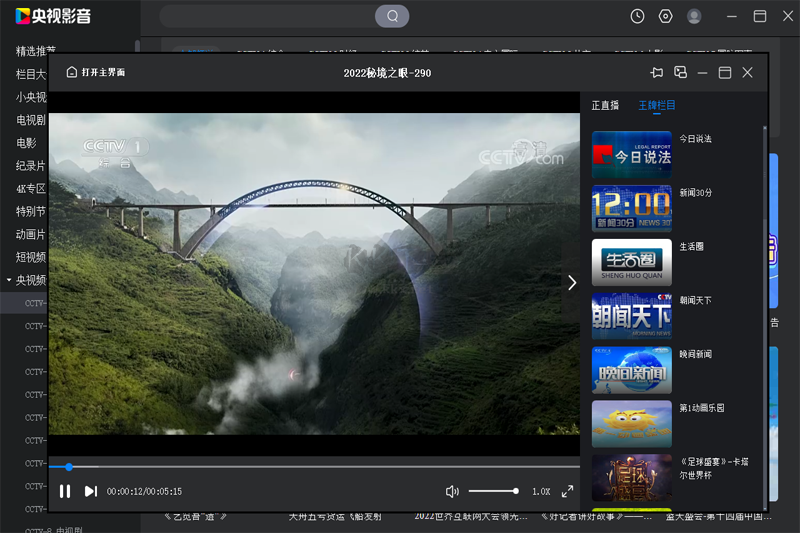Click the video progress bar handle
The width and height of the screenshot is (800, 533).
tap(69, 467)
